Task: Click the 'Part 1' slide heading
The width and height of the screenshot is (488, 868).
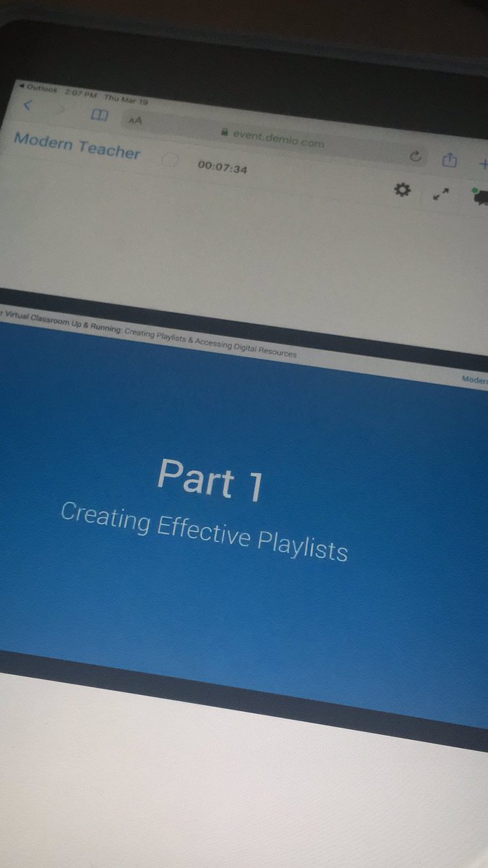Action: click(210, 479)
